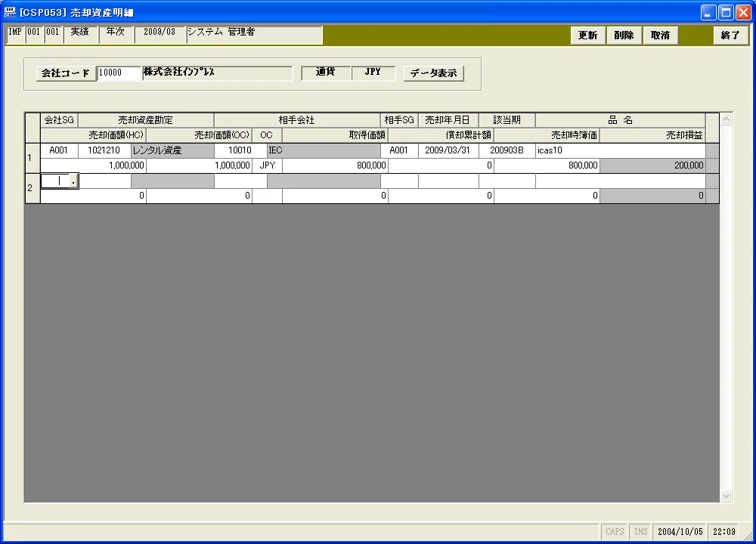Screen dimensions: 756x544
Task: Click the scrollbar up arrow of the grid
Action: [x=726, y=119]
